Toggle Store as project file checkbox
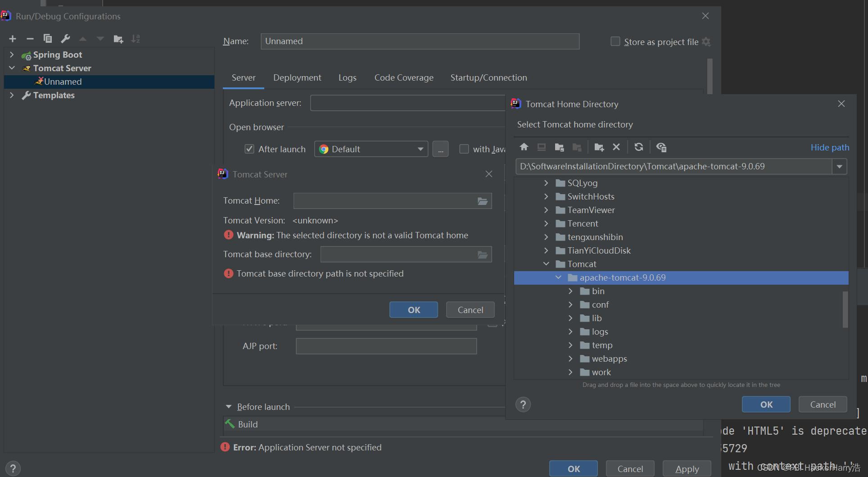This screenshot has height=477, width=868. click(x=615, y=41)
